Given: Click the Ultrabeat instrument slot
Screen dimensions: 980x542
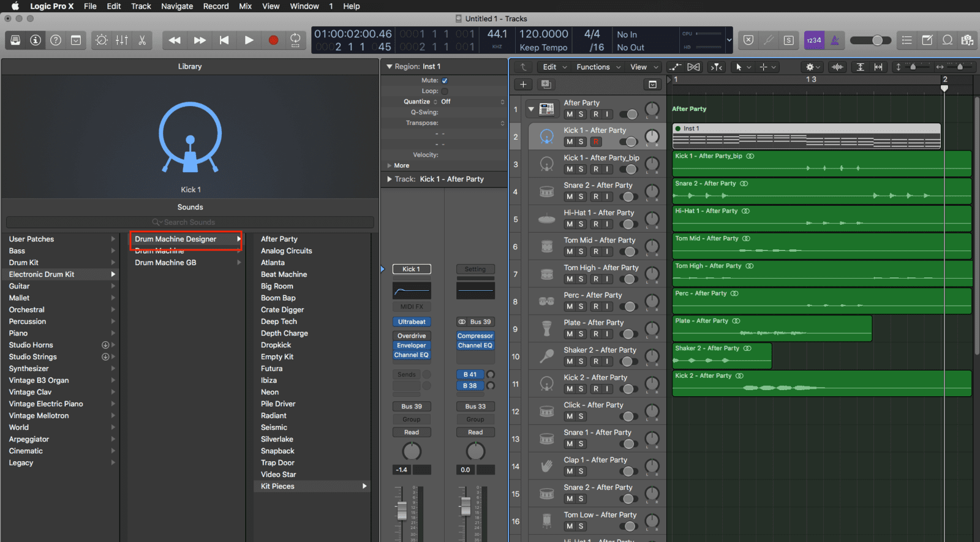Looking at the screenshot, I should 412,322.
